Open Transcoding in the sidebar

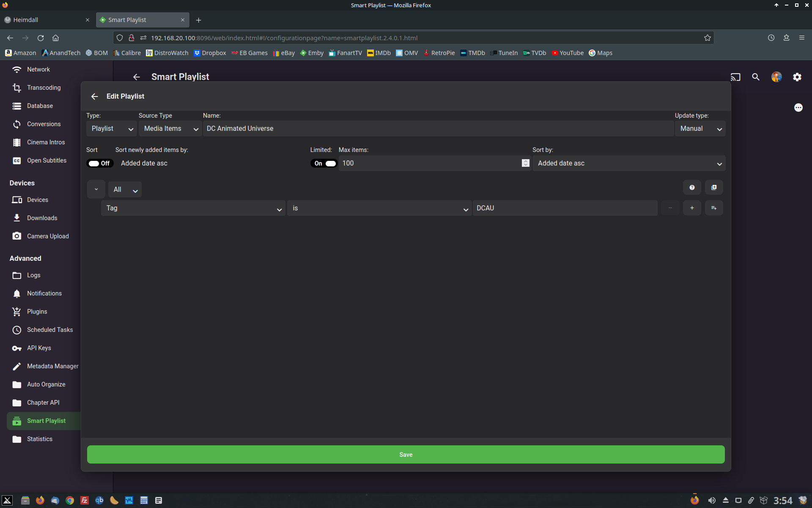(44, 88)
